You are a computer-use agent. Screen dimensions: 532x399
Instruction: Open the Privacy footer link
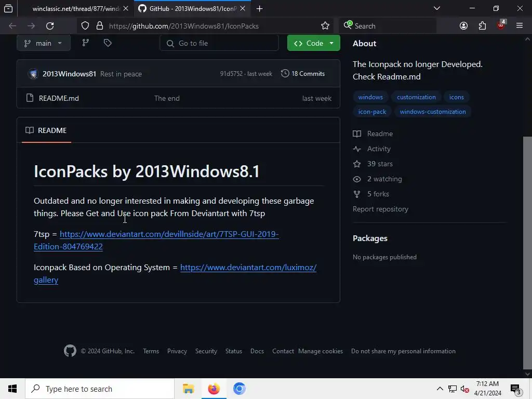pos(177,351)
